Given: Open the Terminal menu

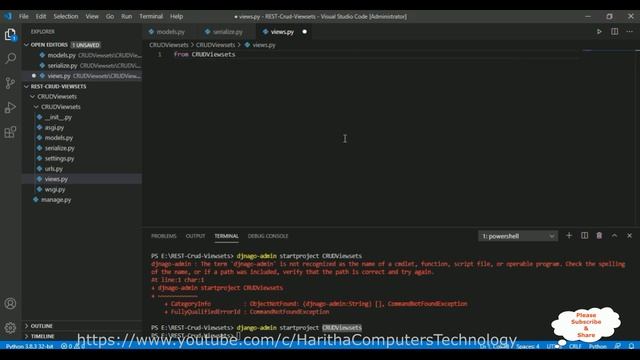Looking at the screenshot, I should coord(151,16).
